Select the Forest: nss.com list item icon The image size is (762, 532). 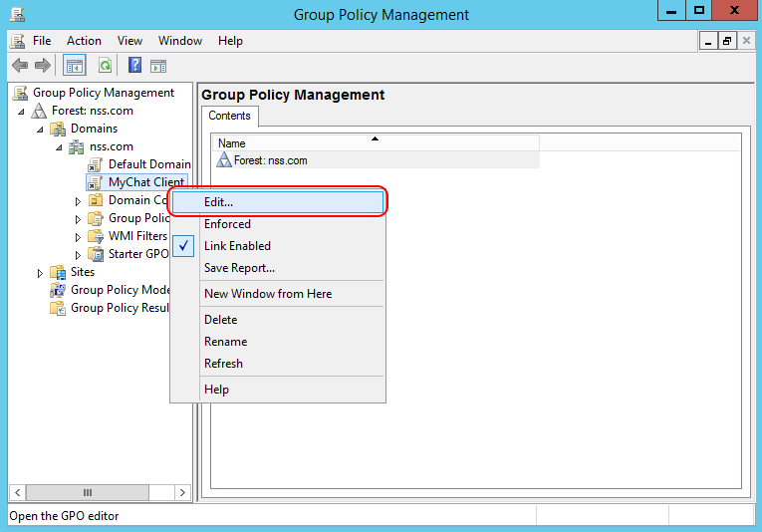coord(224,160)
